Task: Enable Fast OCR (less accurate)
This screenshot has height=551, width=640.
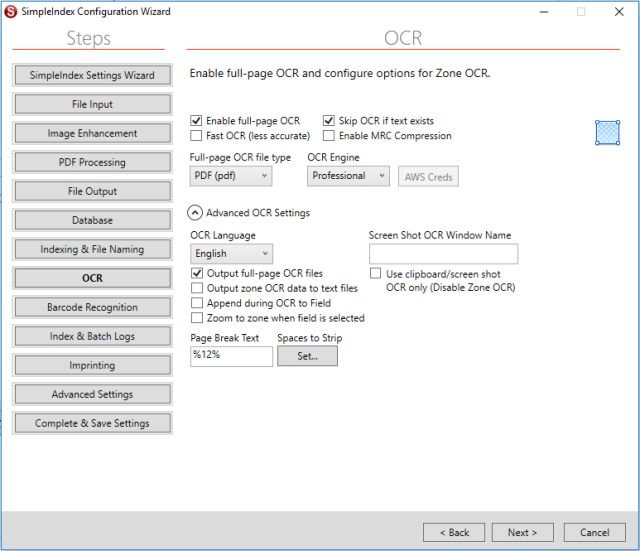Action: [x=197, y=135]
